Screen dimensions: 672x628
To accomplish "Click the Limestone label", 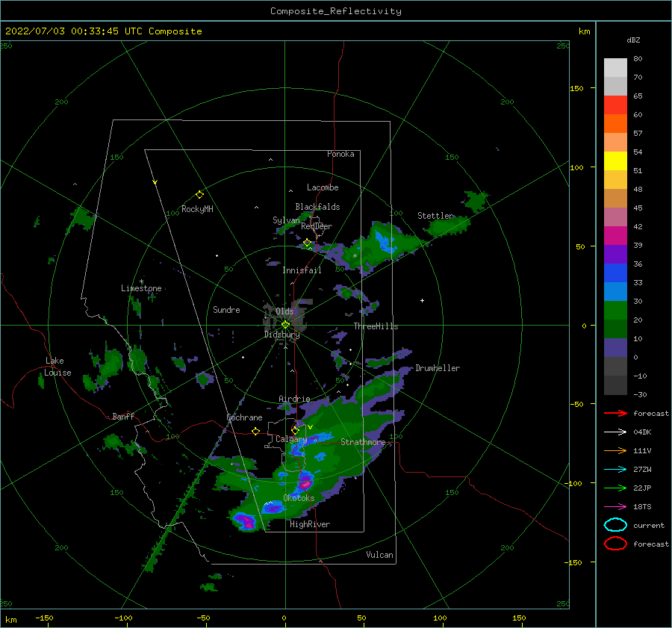I will click(141, 288).
